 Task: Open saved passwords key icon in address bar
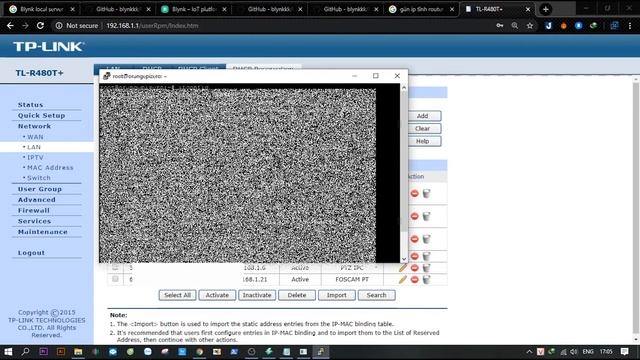click(500, 25)
